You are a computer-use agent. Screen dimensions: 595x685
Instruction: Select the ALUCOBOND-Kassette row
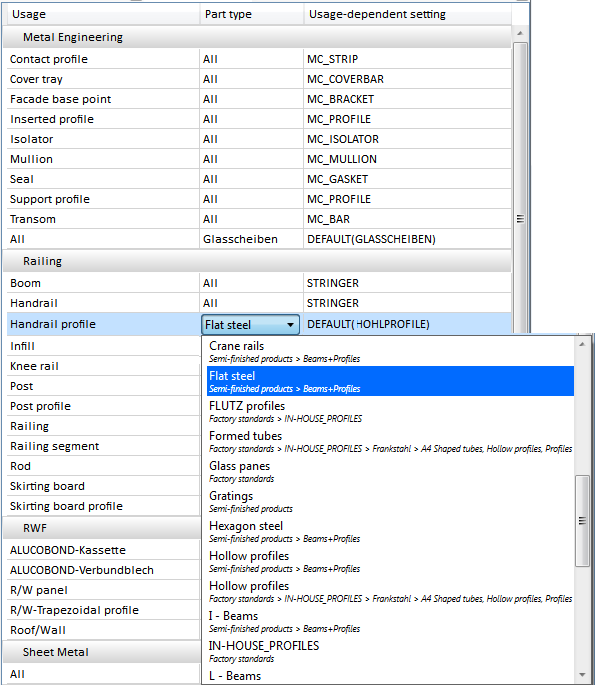click(x=103, y=550)
